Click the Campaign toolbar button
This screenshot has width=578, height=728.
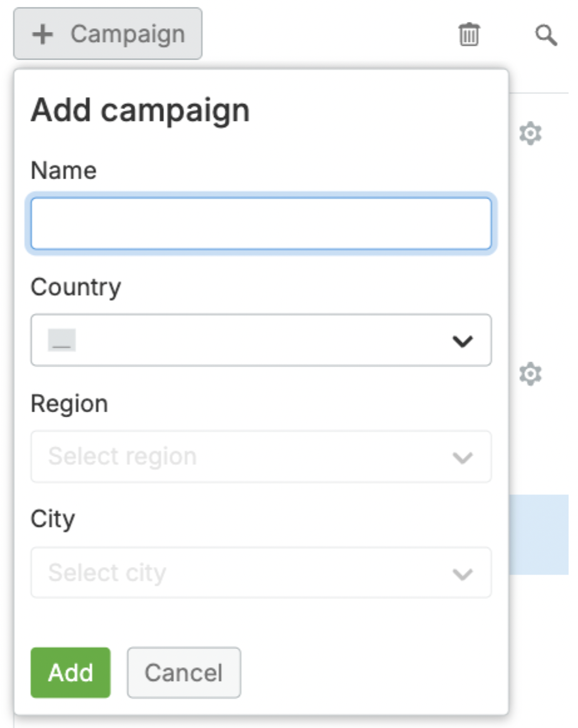point(108,33)
